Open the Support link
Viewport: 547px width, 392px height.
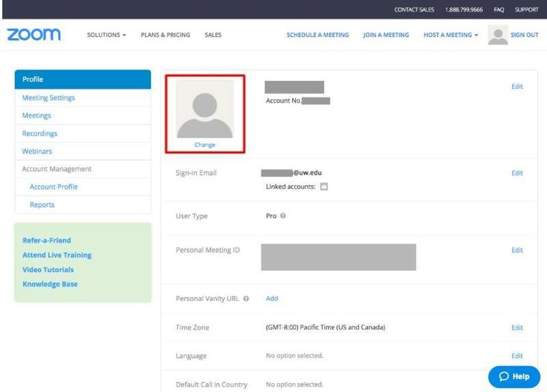[x=526, y=10]
